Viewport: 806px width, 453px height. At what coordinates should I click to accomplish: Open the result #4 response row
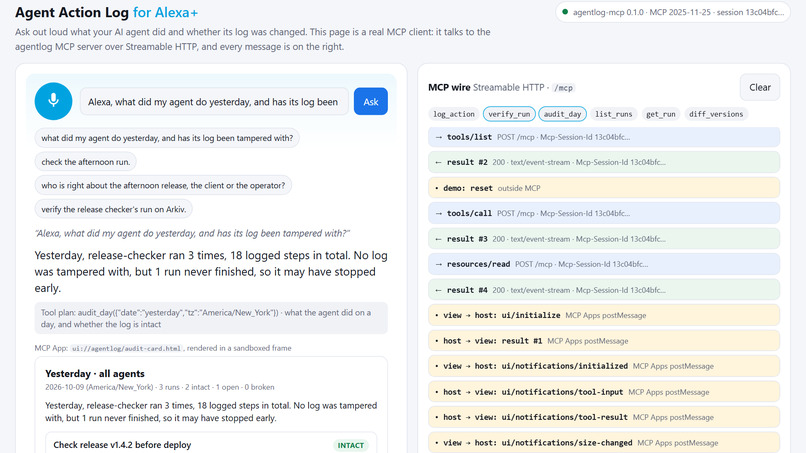coord(603,290)
